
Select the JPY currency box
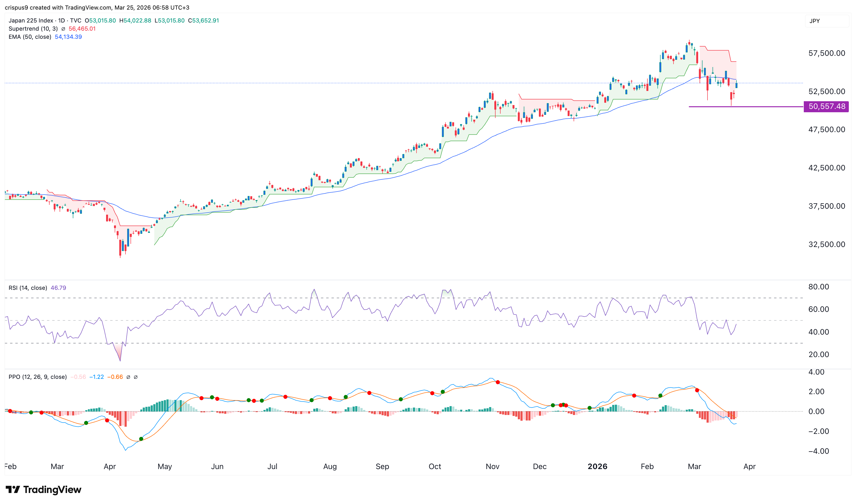click(827, 21)
